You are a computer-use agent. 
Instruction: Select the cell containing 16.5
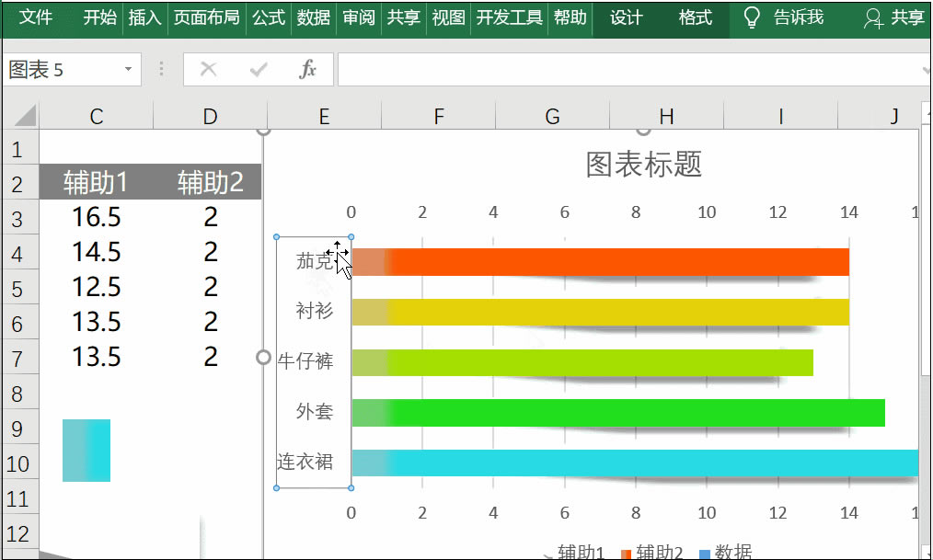[95, 217]
